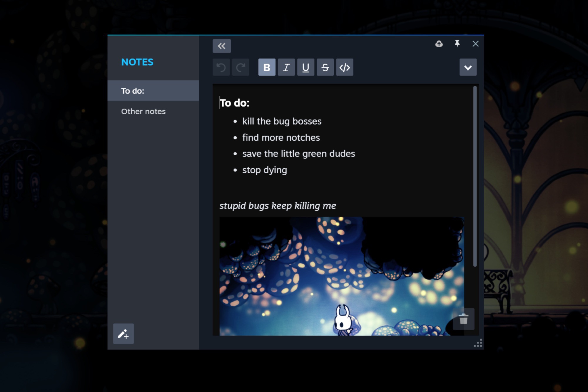Create a new note with the pencil-plus button
Screen dimensions: 588x392
(123, 334)
